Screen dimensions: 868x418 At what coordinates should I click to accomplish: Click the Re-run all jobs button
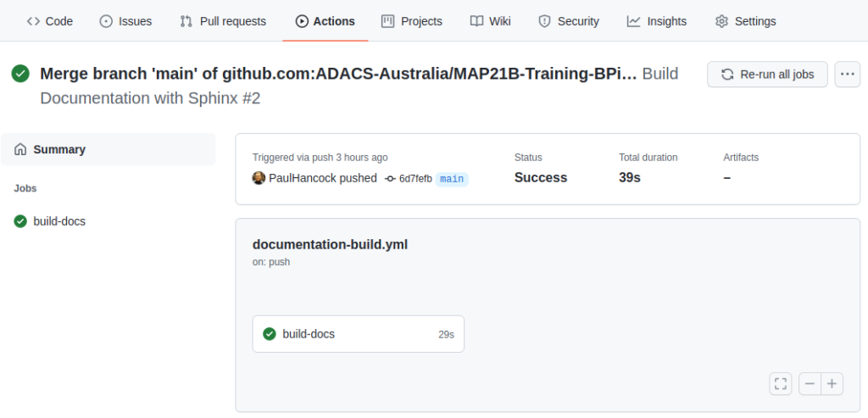point(767,74)
